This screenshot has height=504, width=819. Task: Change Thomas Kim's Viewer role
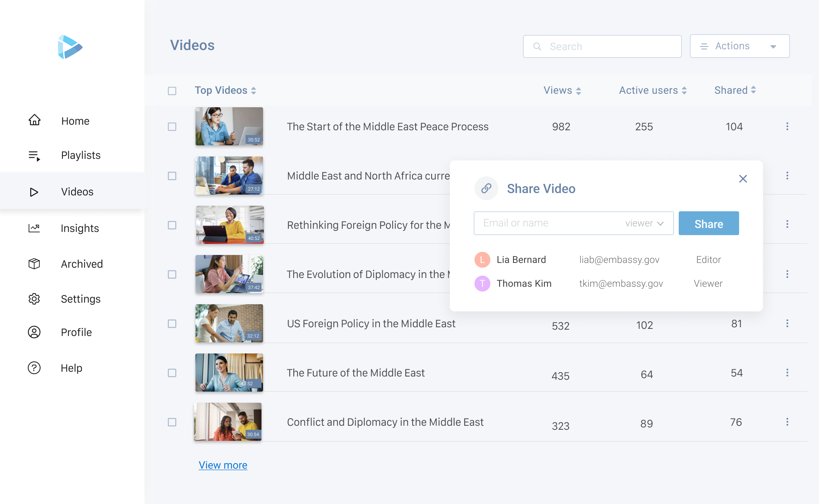[708, 284]
